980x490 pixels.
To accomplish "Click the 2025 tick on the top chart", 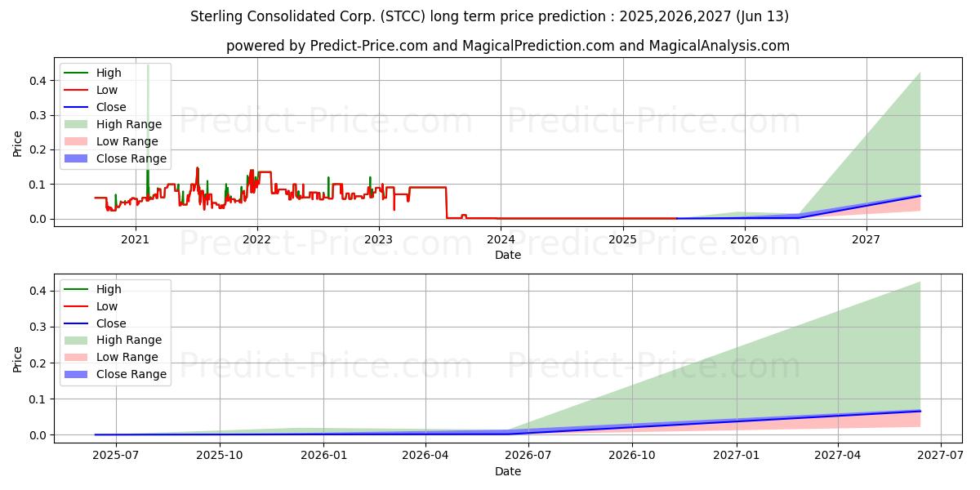I will tap(623, 239).
